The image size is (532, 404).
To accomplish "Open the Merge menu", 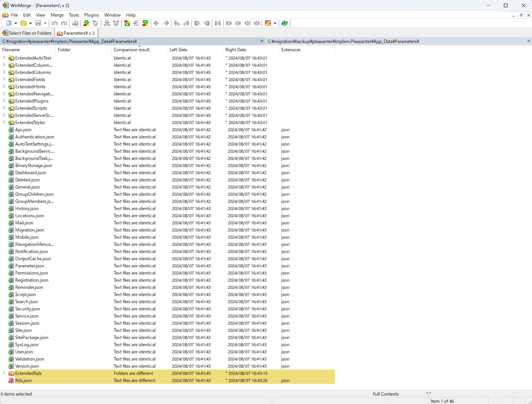I will (57, 15).
